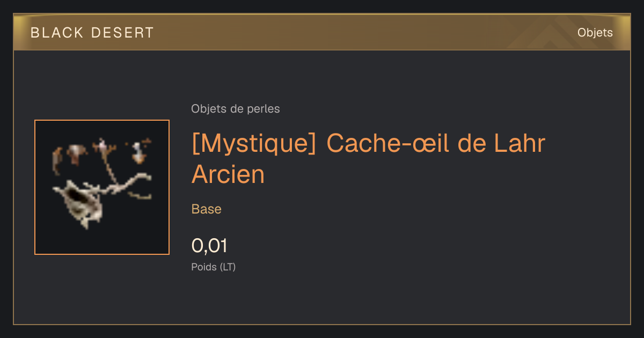
Task: Select the Objets de perles category label
Action: (235, 109)
